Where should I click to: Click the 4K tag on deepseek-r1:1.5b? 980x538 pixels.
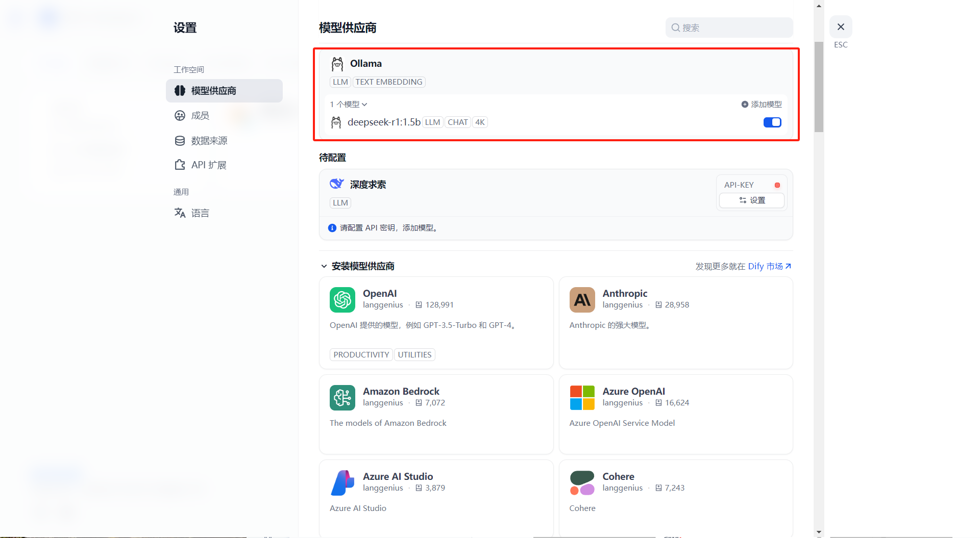click(480, 122)
